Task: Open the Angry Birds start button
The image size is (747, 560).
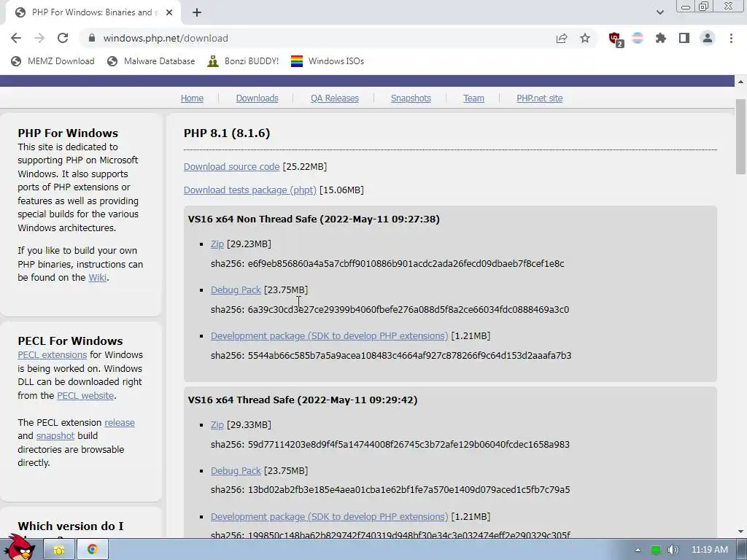Action: pyautogui.click(x=20, y=548)
